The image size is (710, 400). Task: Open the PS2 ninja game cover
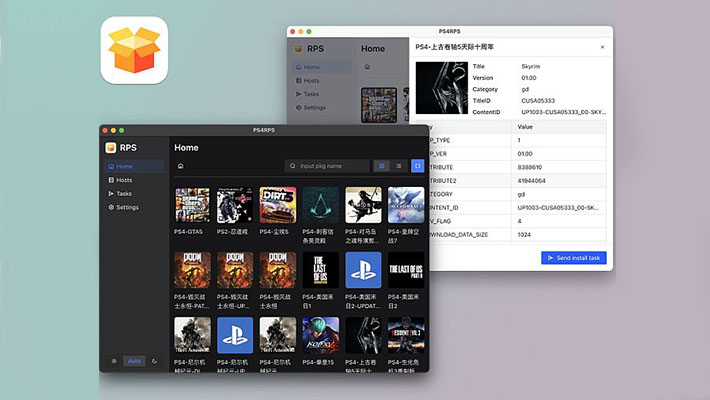[235, 205]
